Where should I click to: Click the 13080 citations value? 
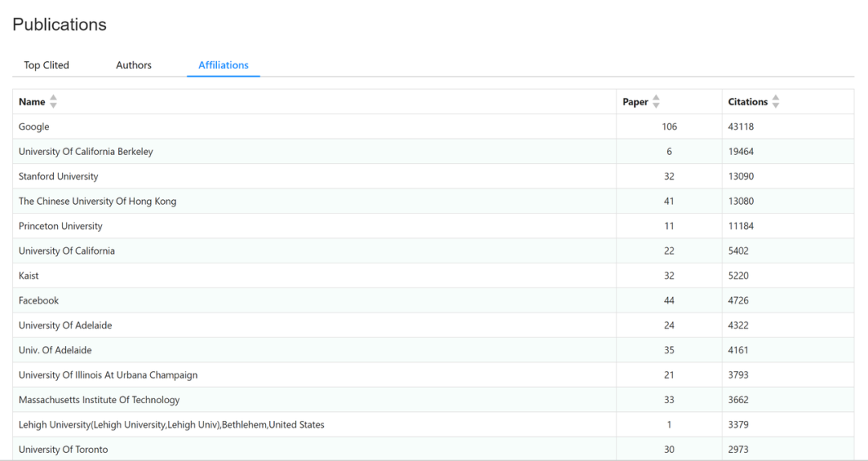coord(741,201)
